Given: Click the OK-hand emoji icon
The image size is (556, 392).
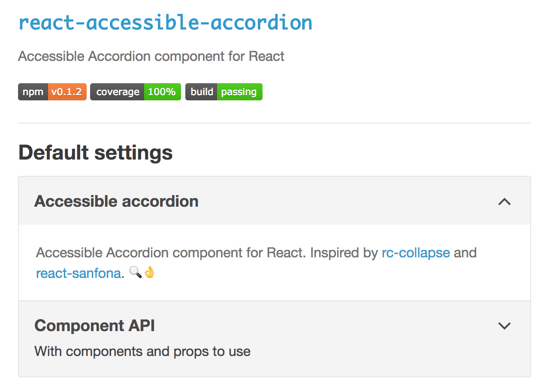Looking at the screenshot, I should (x=149, y=272).
